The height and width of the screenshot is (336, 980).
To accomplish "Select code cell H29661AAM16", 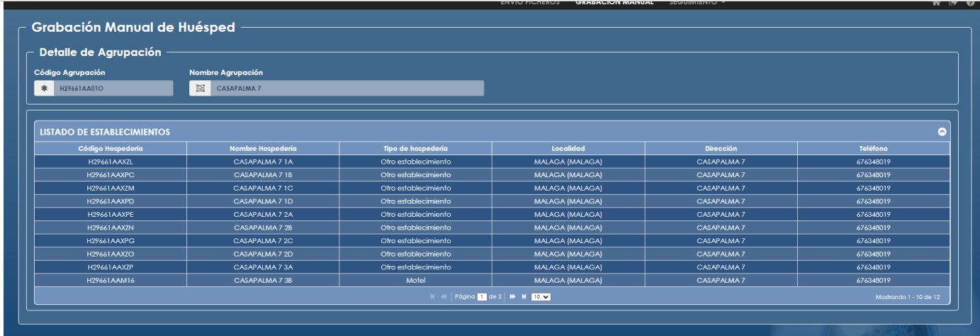I will pos(111,280).
